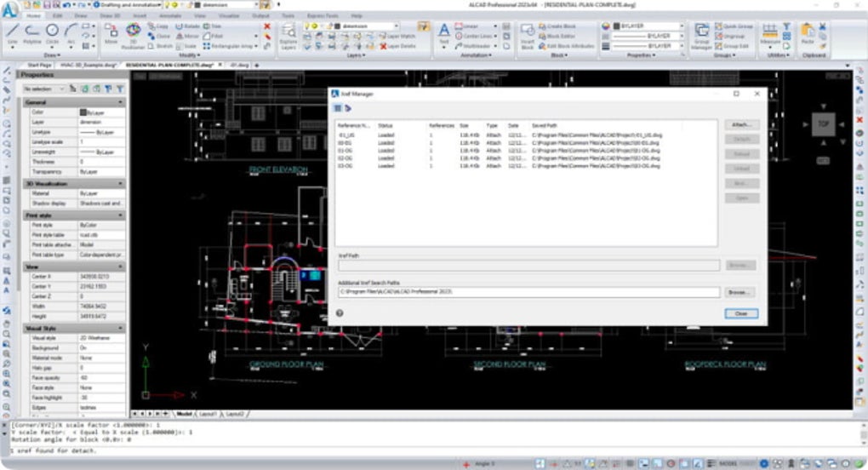Viewport: 868px width, 470px height.
Task: Collapse the Print style section in Properties palette
Action: [x=120, y=215]
